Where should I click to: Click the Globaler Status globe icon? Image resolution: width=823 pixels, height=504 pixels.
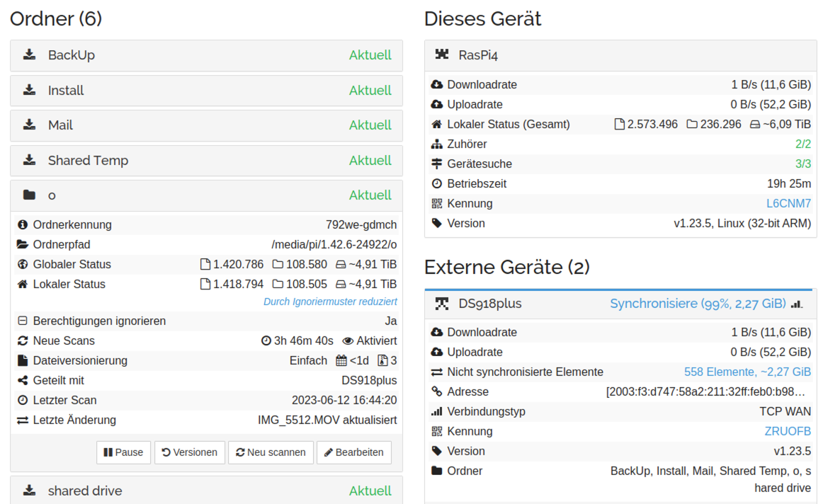[23, 264]
